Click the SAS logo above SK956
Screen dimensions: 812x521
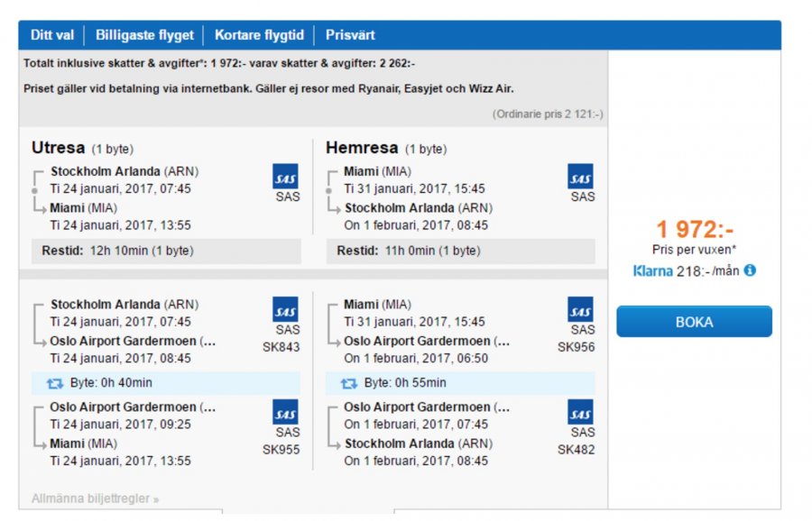(580, 309)
